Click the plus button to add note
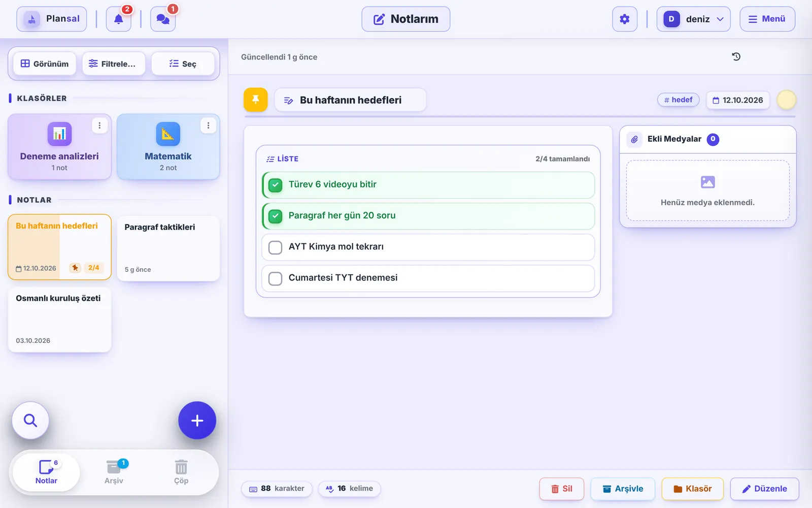 197,421
